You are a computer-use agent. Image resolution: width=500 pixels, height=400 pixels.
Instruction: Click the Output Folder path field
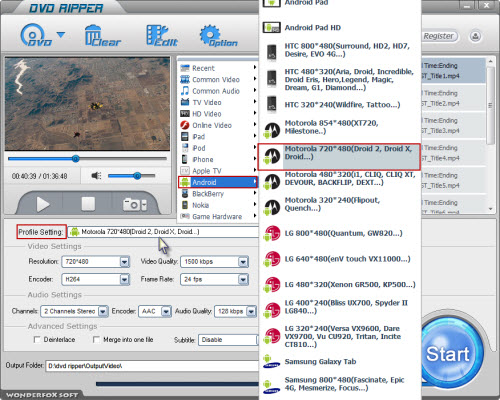point(152,366)
